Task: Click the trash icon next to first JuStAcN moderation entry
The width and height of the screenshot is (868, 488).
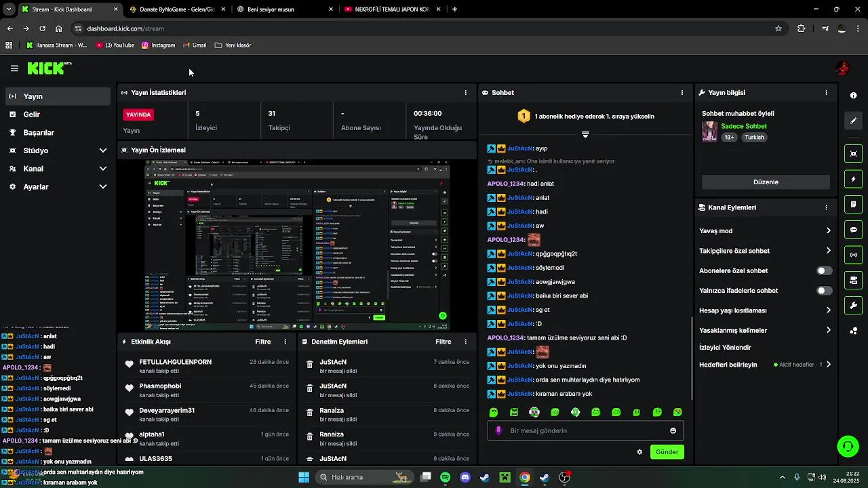Action: [x=310, y=365]
